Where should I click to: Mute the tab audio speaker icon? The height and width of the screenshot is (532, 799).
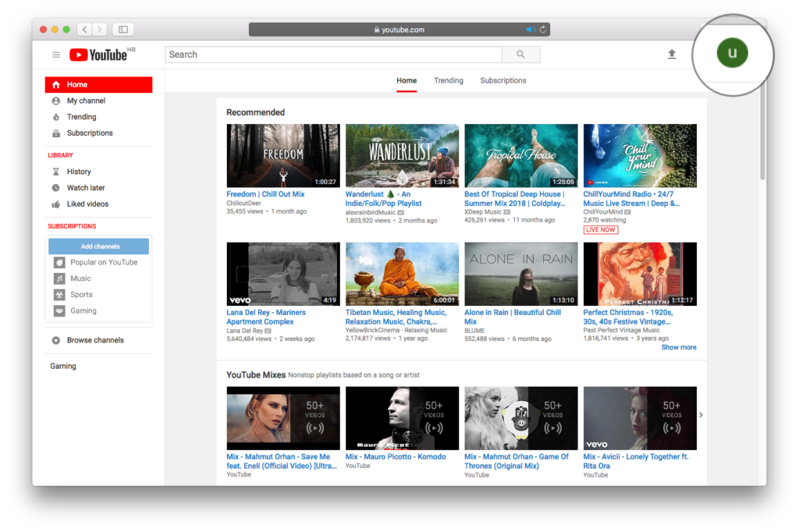pyautogui.click(x=531, y=30)
